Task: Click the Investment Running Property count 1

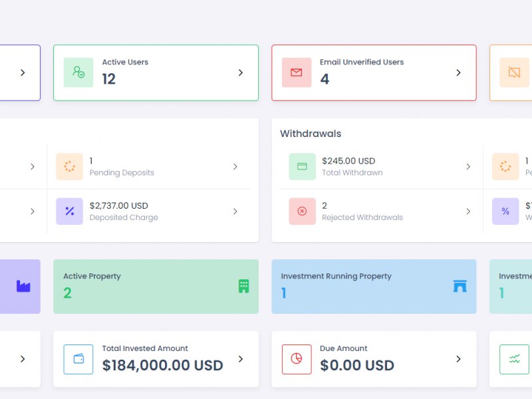Action: [x=284, y=293]
